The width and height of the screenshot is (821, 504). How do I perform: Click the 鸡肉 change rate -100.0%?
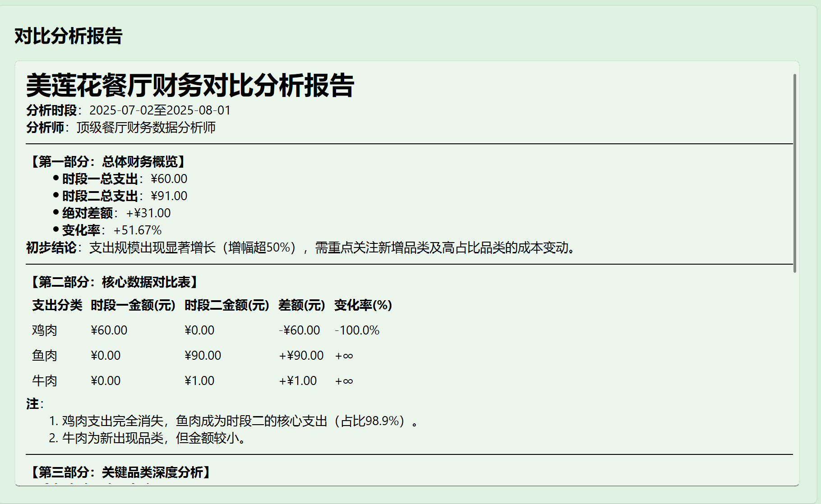357,330
